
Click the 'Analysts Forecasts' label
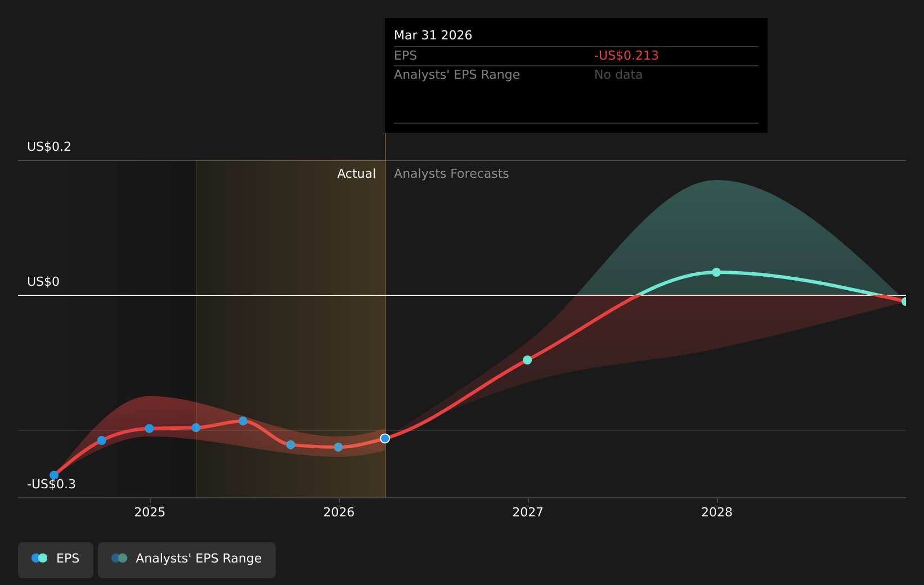coord(451,174)
